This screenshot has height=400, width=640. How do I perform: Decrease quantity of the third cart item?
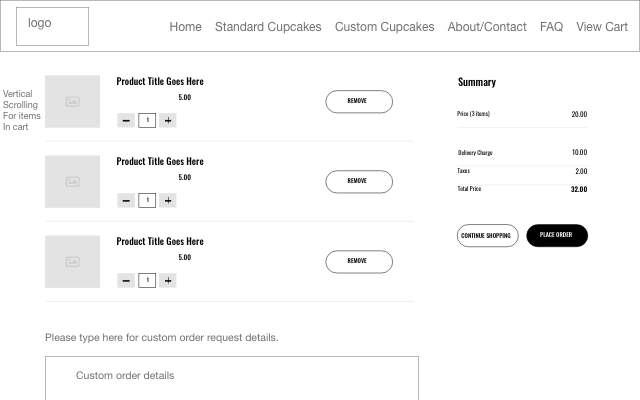click(x=126, y=280)
